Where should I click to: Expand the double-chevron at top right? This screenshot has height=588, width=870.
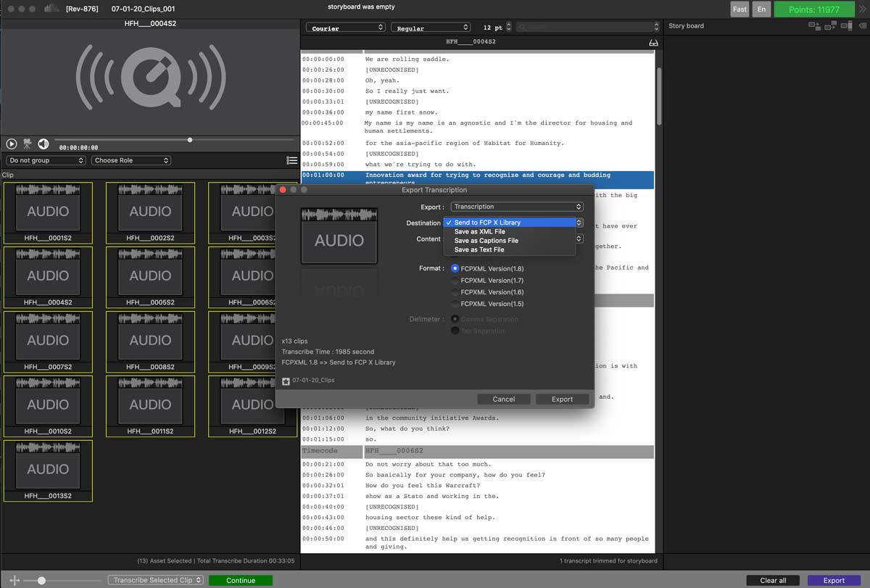click(x=864, y=8)
